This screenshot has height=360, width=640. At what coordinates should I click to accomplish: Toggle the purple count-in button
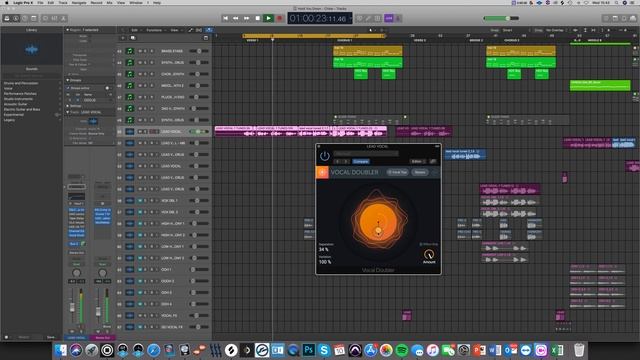[389, 18]
